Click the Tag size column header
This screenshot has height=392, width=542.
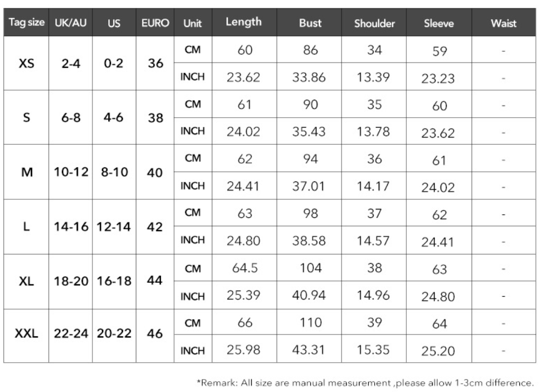click(x=26, y=23)
